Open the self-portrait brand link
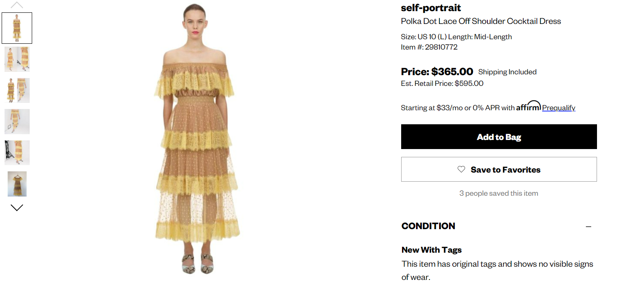 coord(430,8)
